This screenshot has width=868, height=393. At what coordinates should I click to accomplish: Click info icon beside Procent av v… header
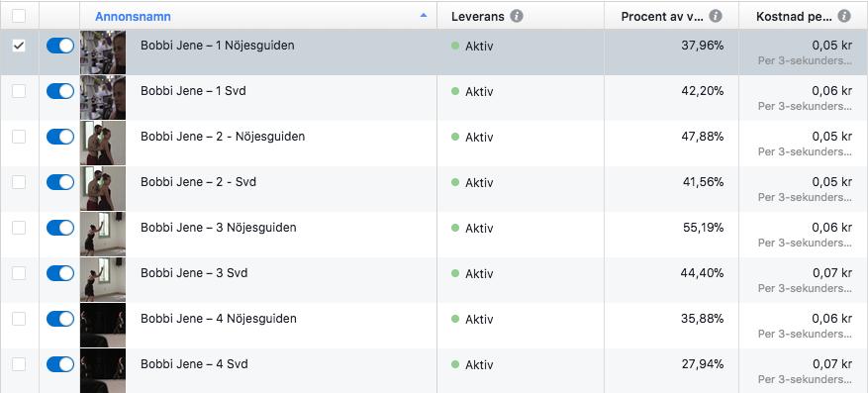point(716,16)
